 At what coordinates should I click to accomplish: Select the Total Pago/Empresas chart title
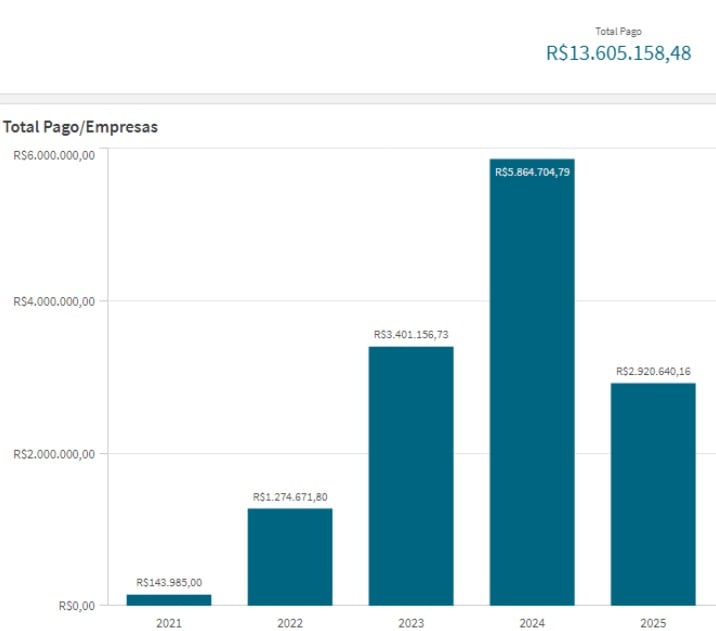pyautogui.click(x=80, y=127)
